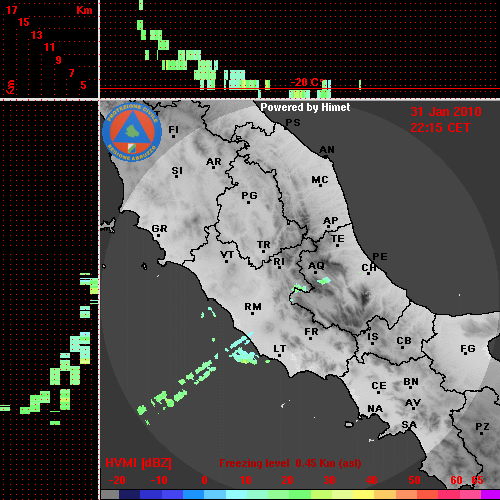Select the MC city label
The width and height of the screenshot is (500, 500).
(320, 180)
